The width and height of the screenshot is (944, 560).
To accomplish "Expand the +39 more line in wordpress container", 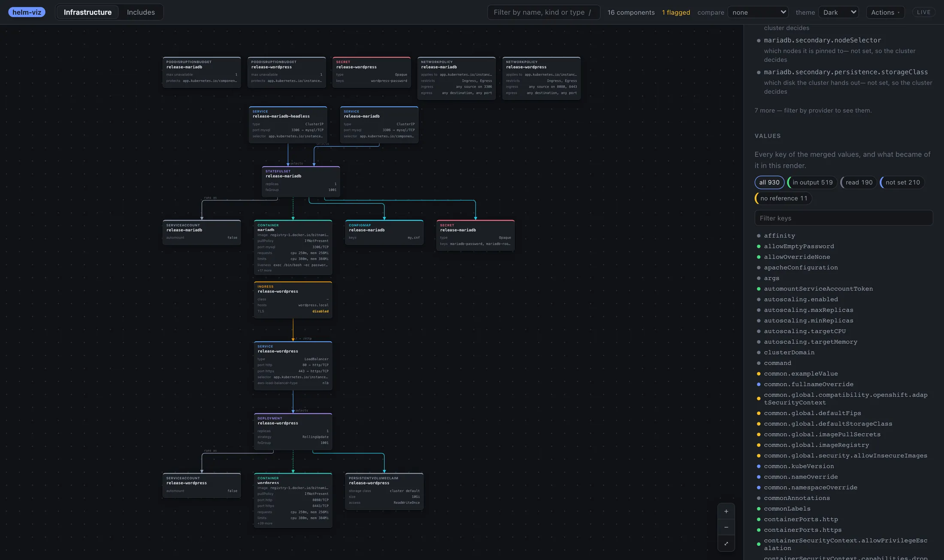I will click(265, 524).
